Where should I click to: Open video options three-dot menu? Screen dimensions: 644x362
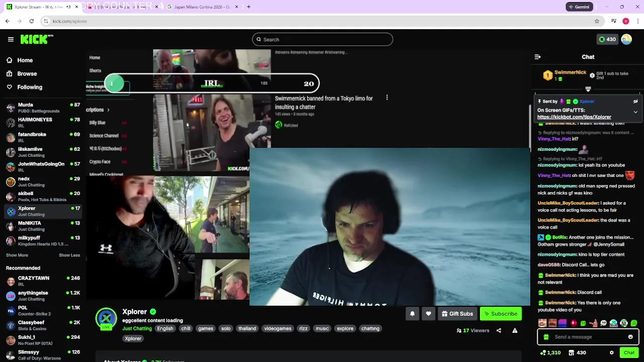[x=387, y=98]
